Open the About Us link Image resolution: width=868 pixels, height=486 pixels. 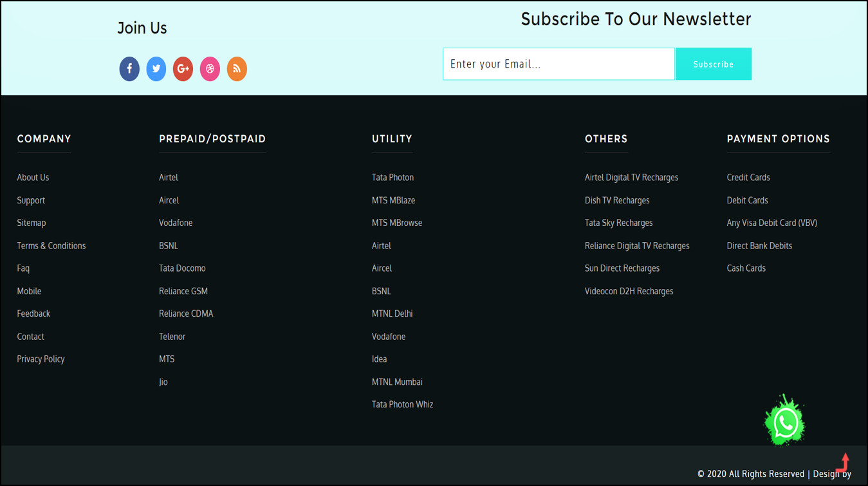pyautogui.click(x=33, y=178)
